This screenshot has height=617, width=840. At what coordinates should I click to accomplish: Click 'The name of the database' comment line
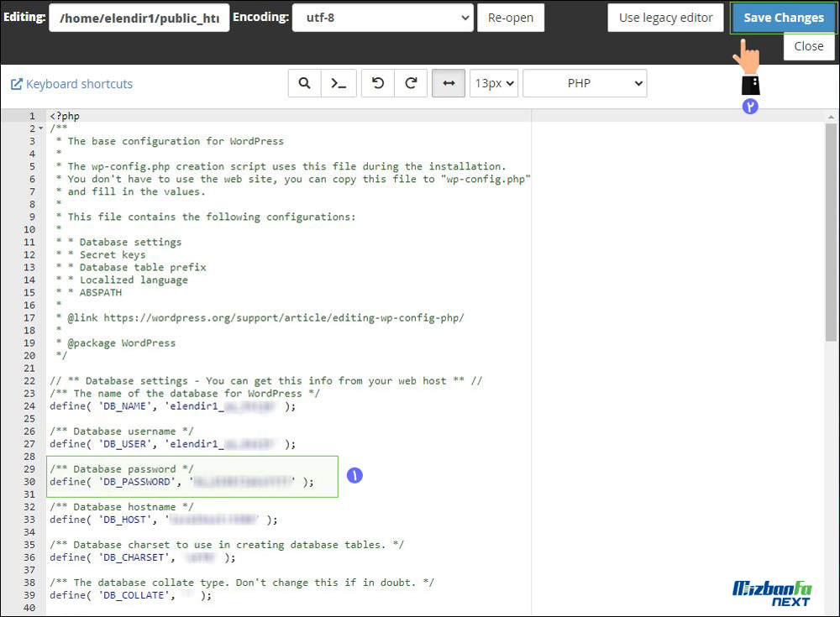[x=185, y=394]
